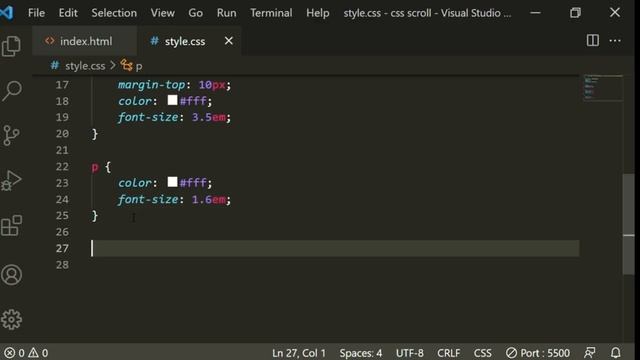Click the p selector breadcrumb item
This screenshot has width=640, height=360.
(x=139, y=66)
